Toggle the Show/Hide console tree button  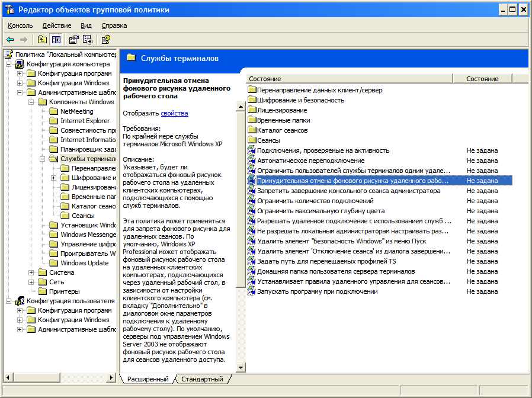(x=56, y=40)
